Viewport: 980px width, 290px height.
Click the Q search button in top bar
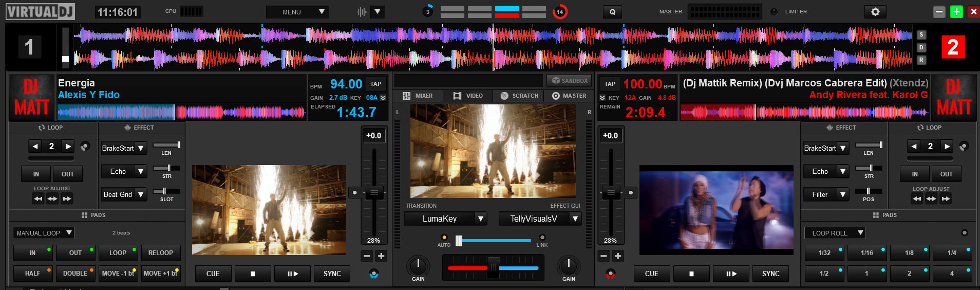click(612, 12)
